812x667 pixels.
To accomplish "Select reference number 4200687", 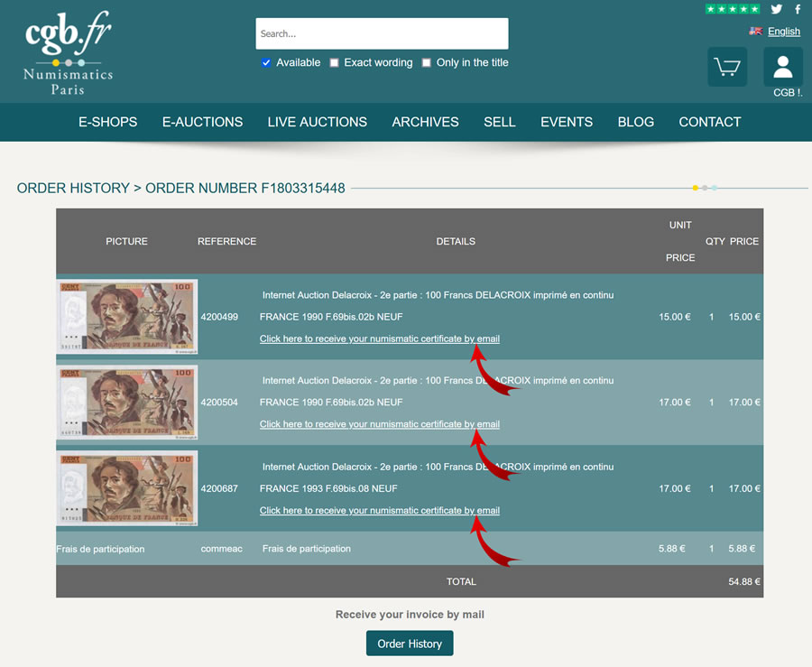I will [x=219, y=488].
